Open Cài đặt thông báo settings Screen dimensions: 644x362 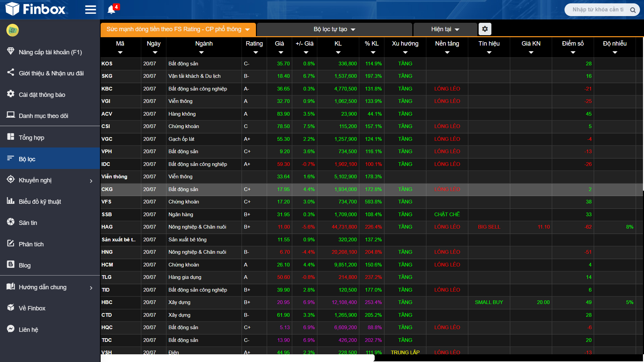tap(42, 95)
